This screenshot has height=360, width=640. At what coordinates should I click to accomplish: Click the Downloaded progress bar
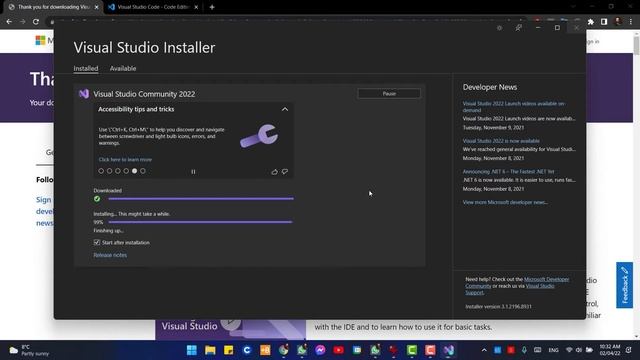click(201, 199)
